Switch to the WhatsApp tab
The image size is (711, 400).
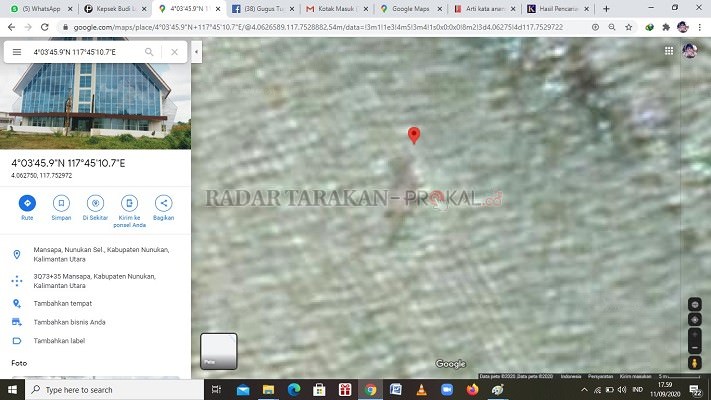pyautogui.click(x=41, y=9)
